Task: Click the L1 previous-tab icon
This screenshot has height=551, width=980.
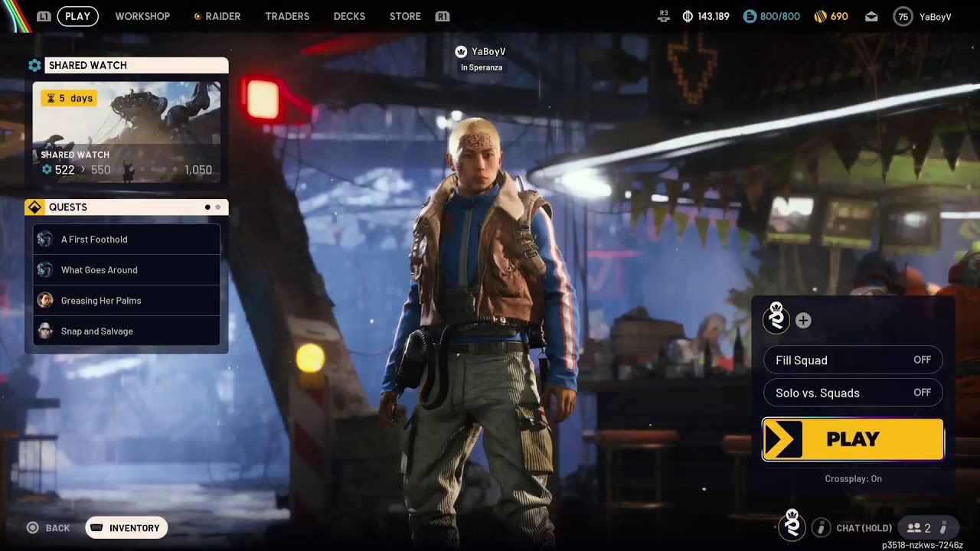Action: tap(44, 16)
